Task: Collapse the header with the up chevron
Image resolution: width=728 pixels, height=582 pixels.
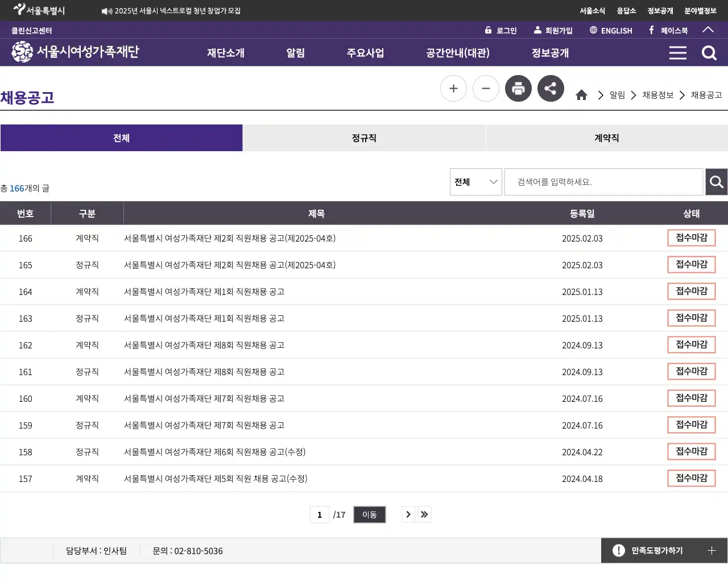Action: pyautogui.click(x=708, y=30)
